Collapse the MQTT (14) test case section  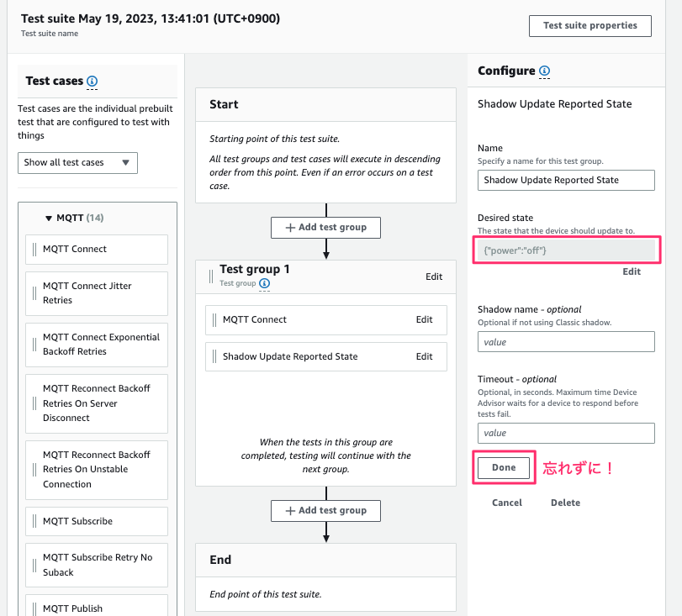[x=49, y=218]
